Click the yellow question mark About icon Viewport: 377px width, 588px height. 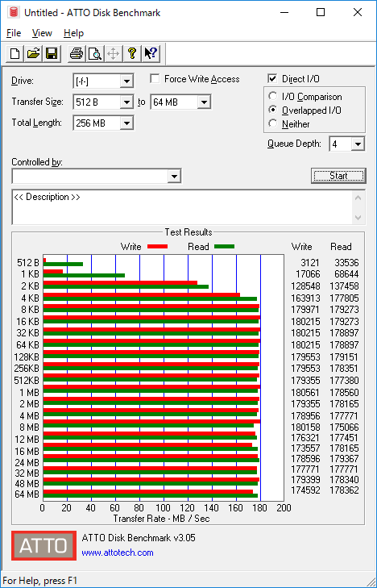pyautogui.click(x=131, y=53)
